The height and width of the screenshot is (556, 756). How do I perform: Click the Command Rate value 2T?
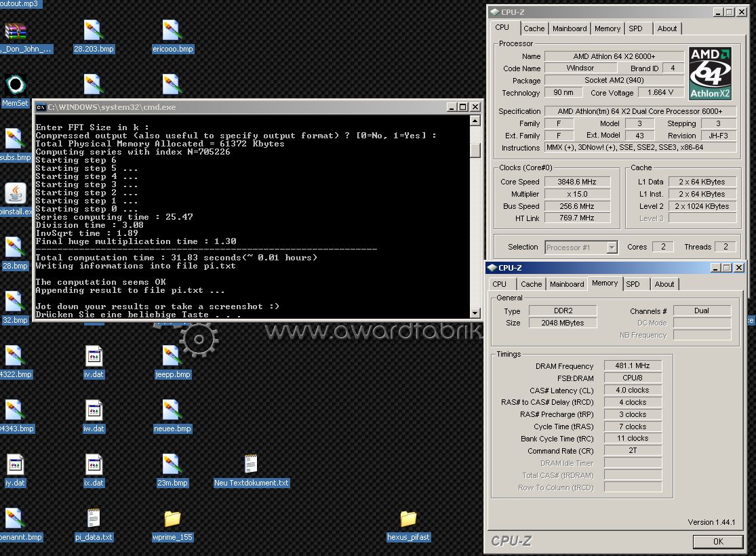tap(633, 450)
